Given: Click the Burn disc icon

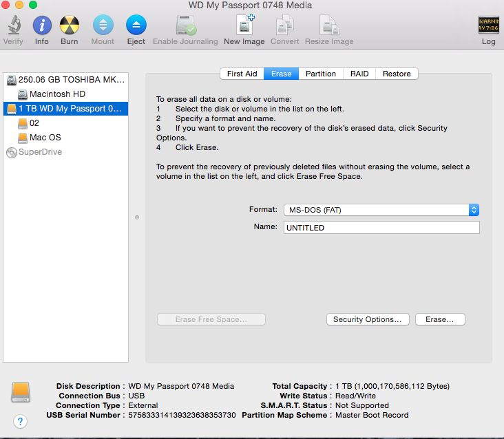Looking at the screenshot, I should 70,25.
